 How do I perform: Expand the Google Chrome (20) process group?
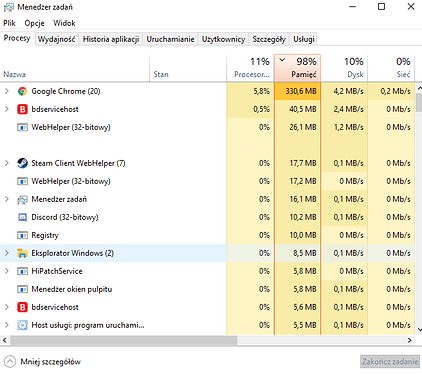(7, 91)
